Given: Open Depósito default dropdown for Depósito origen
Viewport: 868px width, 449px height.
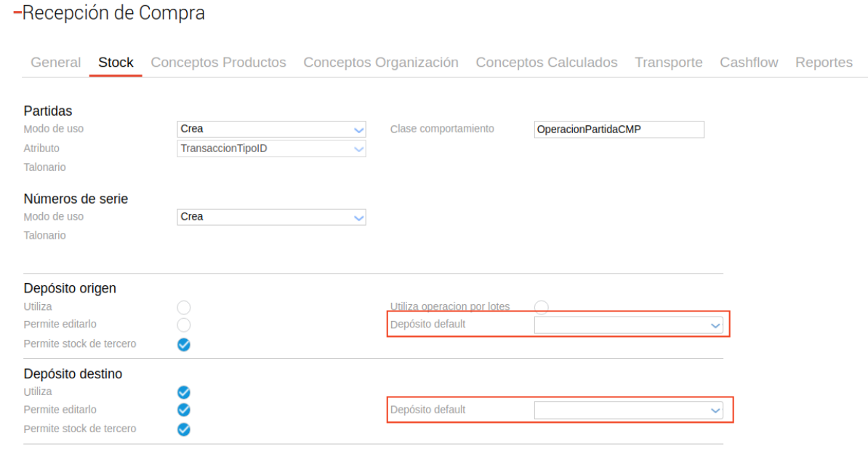Looking at the screenshot, I should point(628,325).
